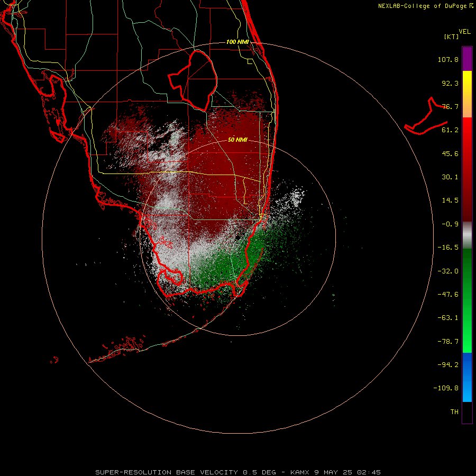Image resolution: width=476 pixels, height=476 pixels.
Task: Select the -109.8 legend value
Action: point(446,388)
